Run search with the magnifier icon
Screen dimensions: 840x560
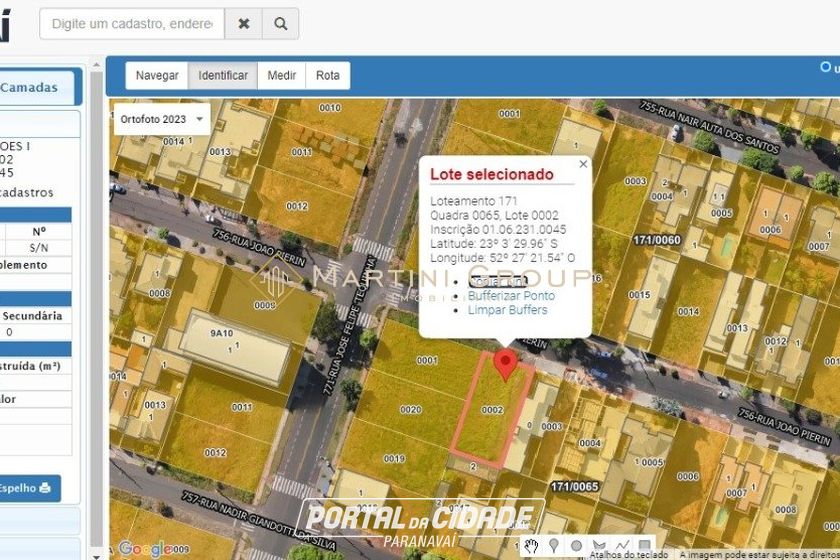(281, 24)
